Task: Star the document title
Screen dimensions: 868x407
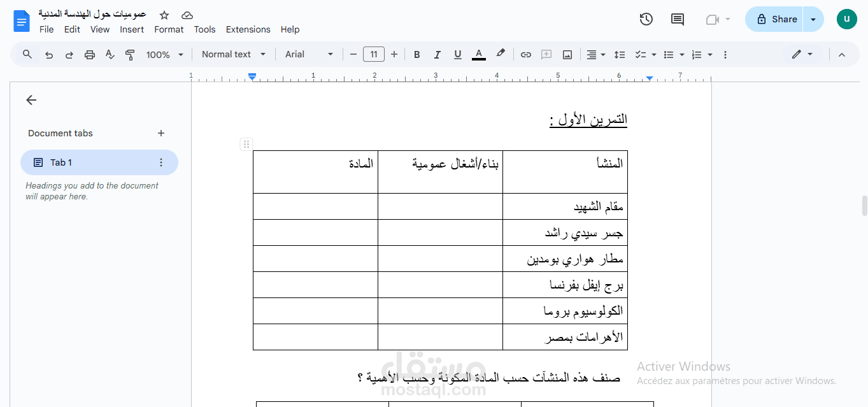Action: pyautogui.click(x=164, y=15)
